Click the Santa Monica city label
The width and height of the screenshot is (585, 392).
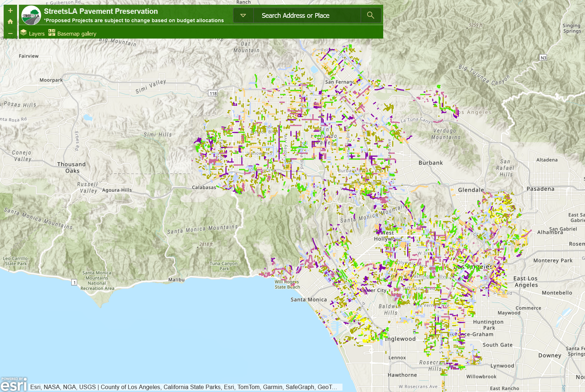click(x=309, y=300)
